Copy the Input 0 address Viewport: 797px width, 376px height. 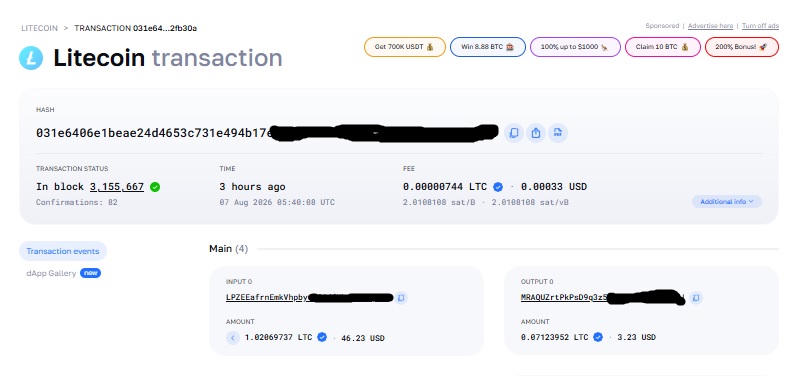click(x=401, y=298)
